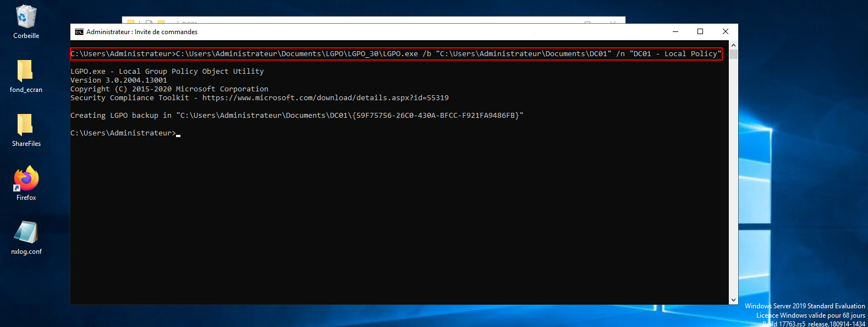Click the Version 3.0.2004.13001 output line

pos(118,80)
